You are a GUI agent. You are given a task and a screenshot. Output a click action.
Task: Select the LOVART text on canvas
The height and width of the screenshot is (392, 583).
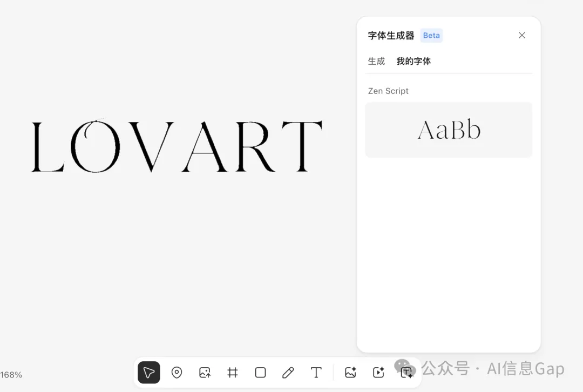[x=177, y=146]
